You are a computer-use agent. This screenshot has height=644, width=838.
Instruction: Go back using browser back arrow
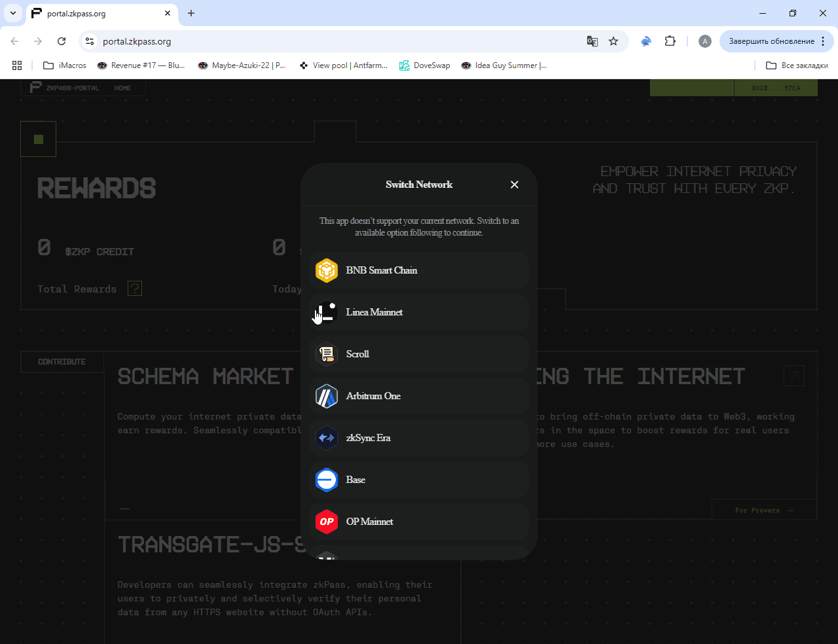15,41
